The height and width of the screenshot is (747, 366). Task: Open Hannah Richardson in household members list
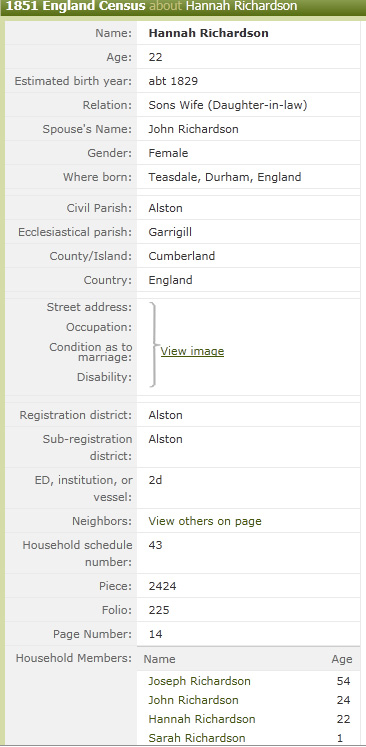pos(202,719)
